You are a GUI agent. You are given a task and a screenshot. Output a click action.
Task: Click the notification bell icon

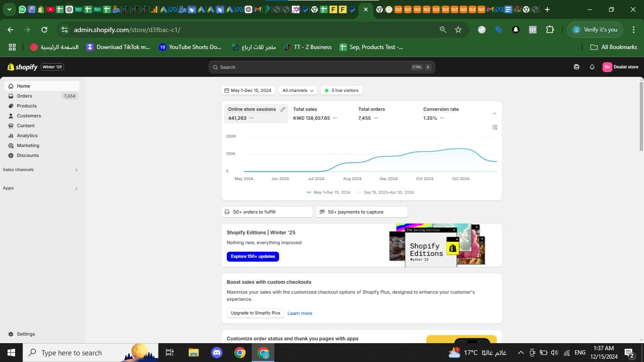[592, 67]
